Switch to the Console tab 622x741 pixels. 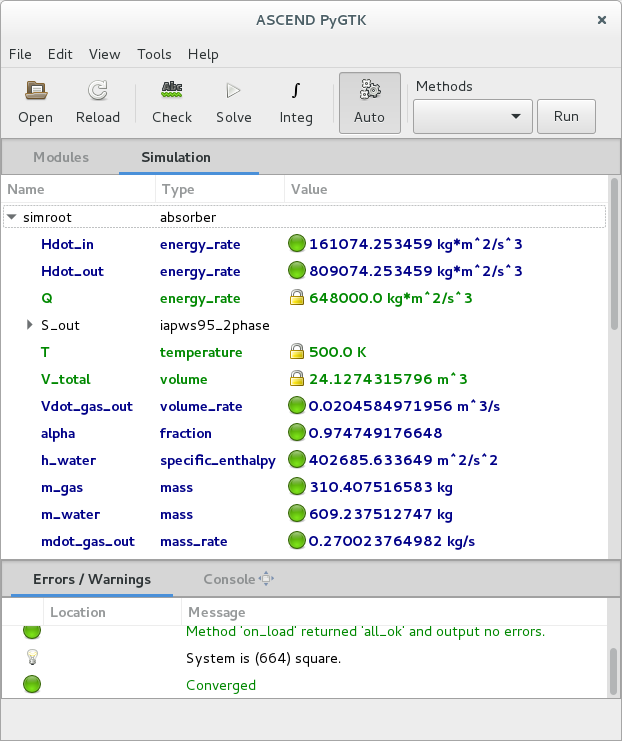[229, 579]
